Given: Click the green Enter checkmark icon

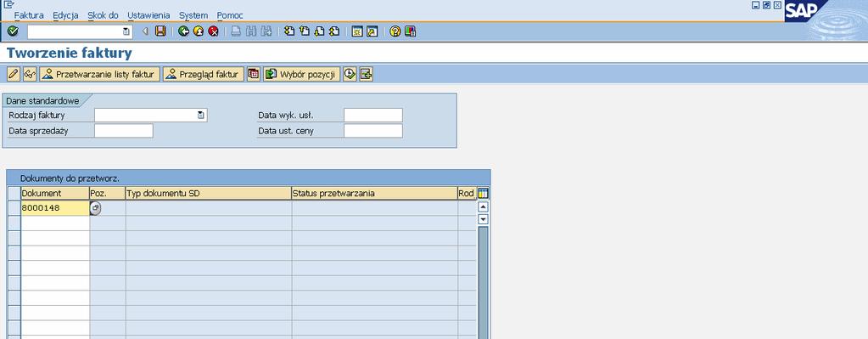Looking at the screenshot, I should (x=13, y=31).
